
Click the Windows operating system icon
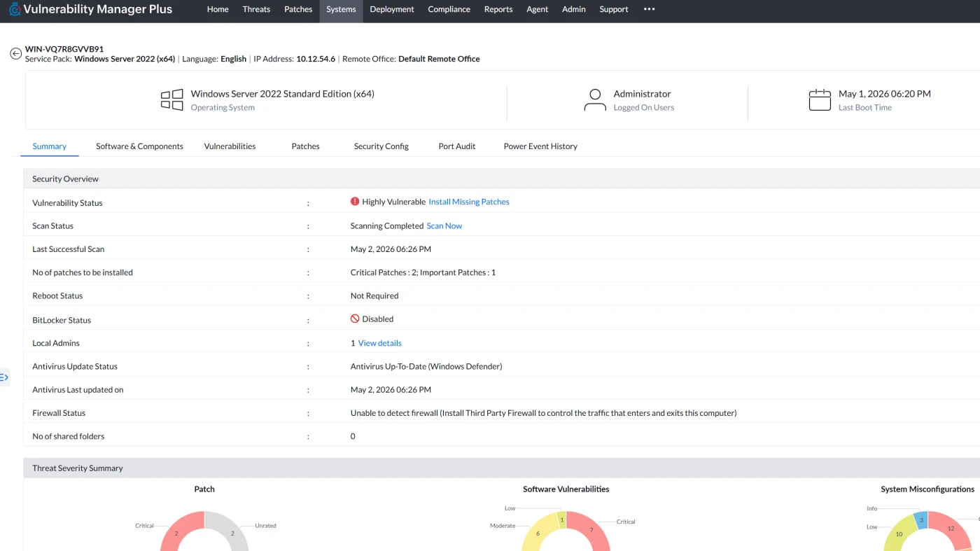click(172, 99)
